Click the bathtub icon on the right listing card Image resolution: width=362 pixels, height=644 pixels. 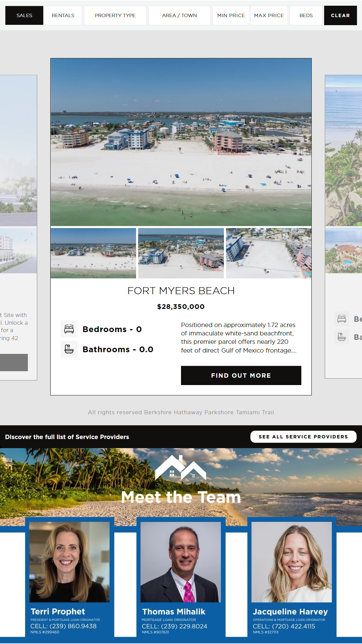click(342, 337)
